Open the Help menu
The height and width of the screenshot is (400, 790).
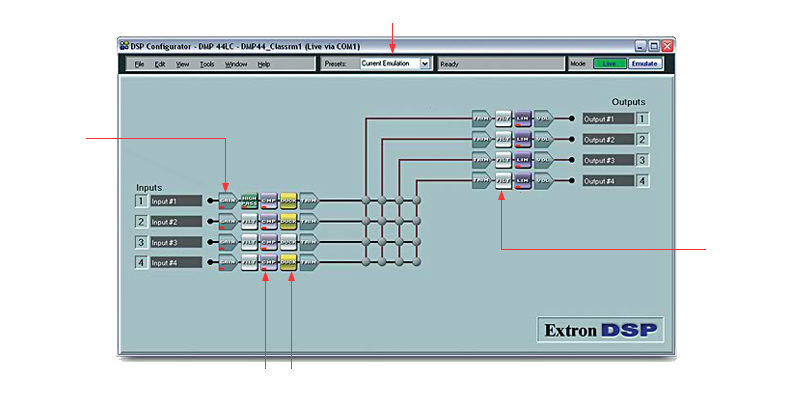tap(264, 64)
